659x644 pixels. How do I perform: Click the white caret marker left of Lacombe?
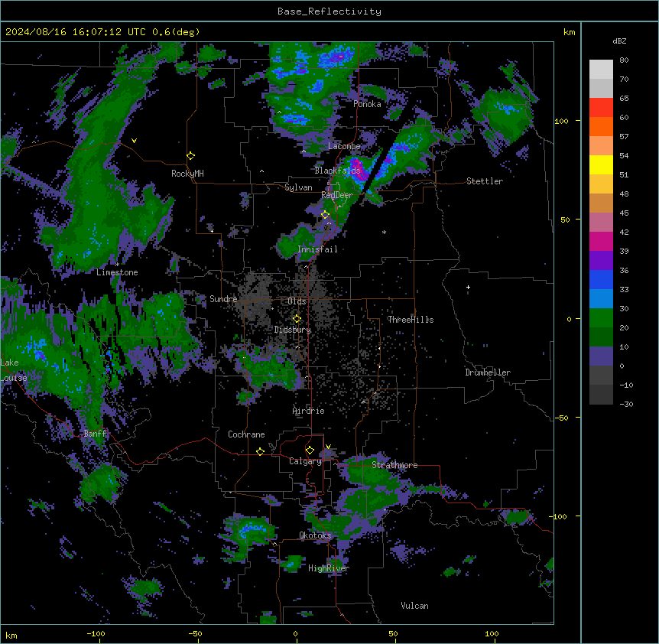pos(304,151)
